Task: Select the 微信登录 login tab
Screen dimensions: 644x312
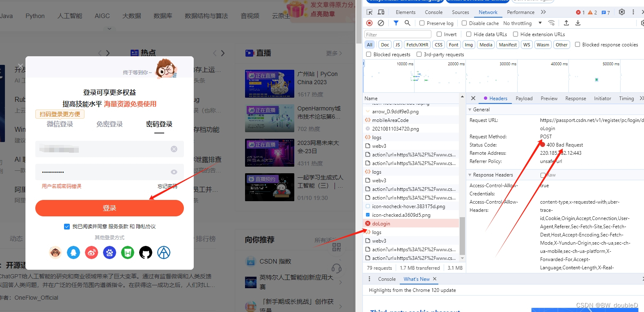Action: (x=60, y=124)
